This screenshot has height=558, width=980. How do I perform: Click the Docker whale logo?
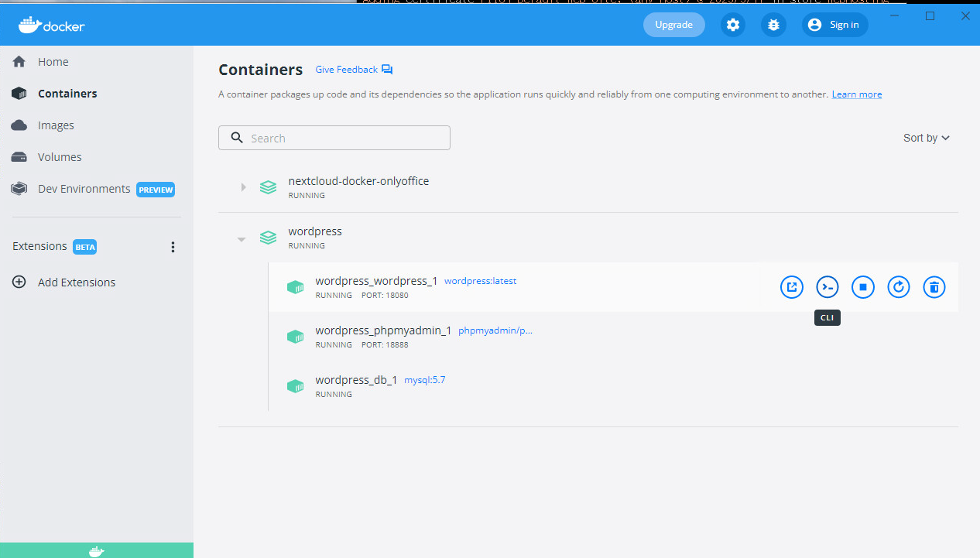(x=51, y=26)
